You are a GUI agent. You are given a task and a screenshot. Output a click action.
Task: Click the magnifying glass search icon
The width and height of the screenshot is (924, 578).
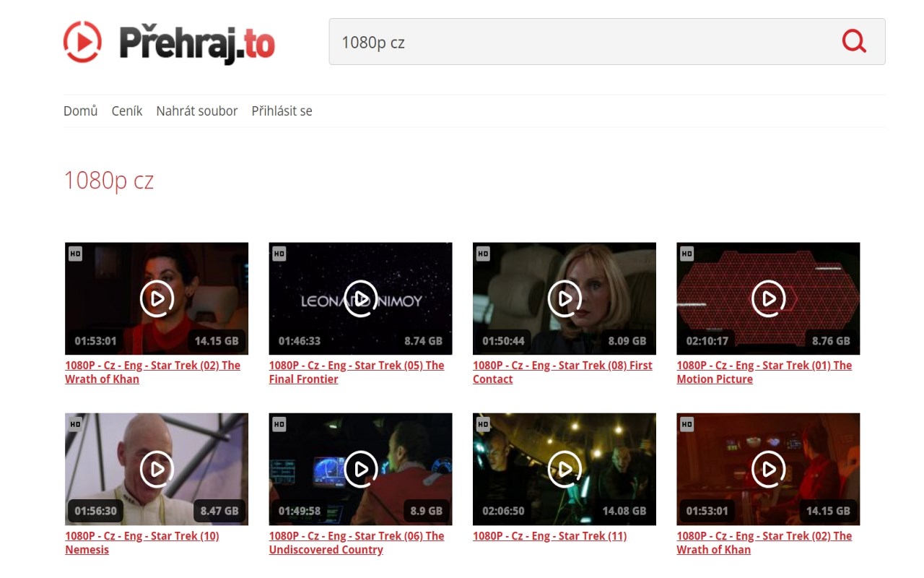pos(854,41)
